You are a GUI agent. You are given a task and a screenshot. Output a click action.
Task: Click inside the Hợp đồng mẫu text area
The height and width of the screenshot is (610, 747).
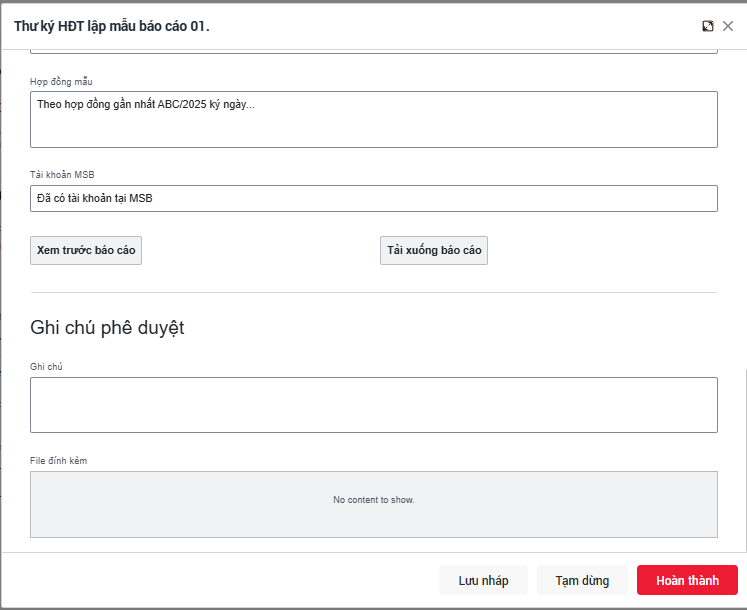[373, 120]
